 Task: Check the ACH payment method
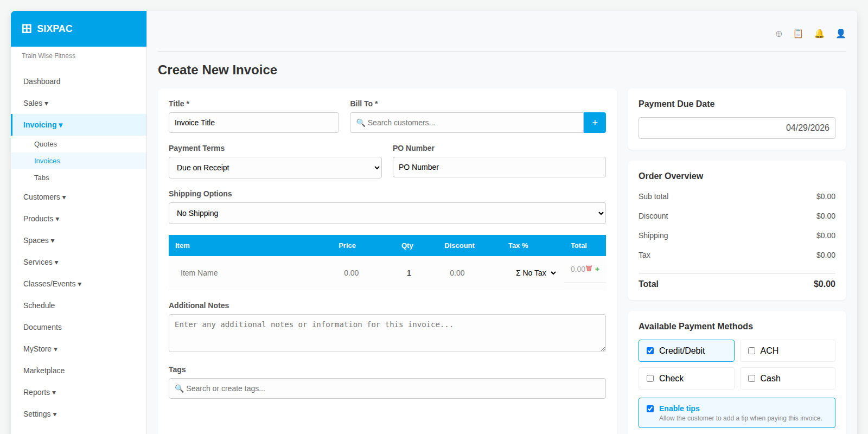[751, 351]
